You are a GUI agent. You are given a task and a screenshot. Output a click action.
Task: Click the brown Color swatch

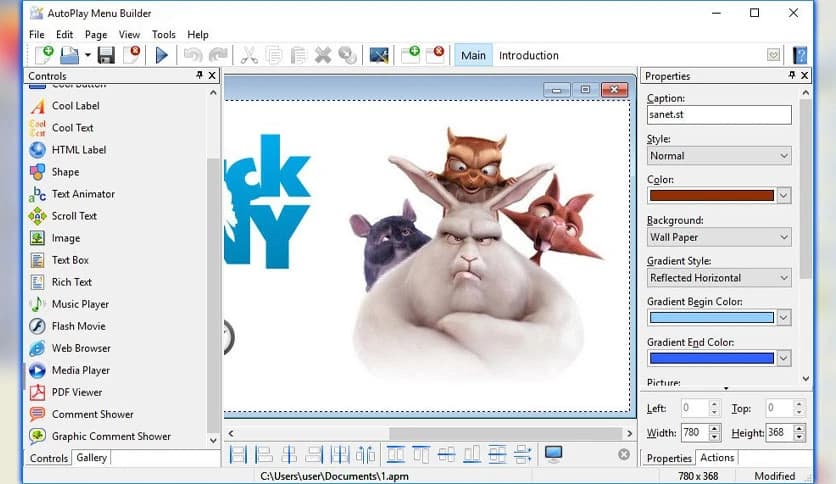712,196
